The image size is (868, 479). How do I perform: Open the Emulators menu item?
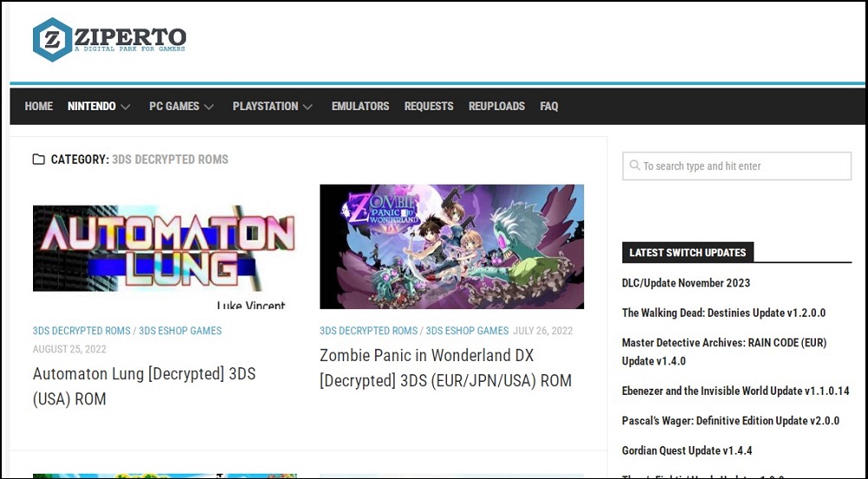[x=360, y=106]
